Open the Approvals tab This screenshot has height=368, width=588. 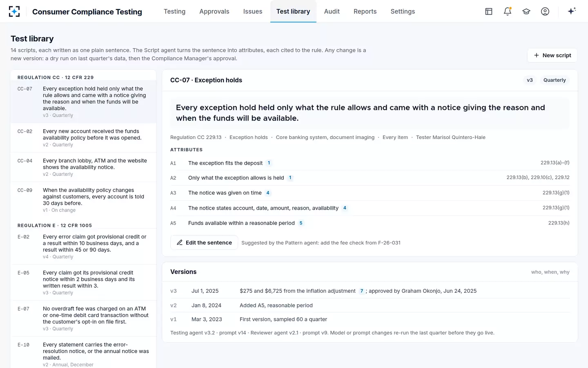pyautogui.click(x=214, y=11)
